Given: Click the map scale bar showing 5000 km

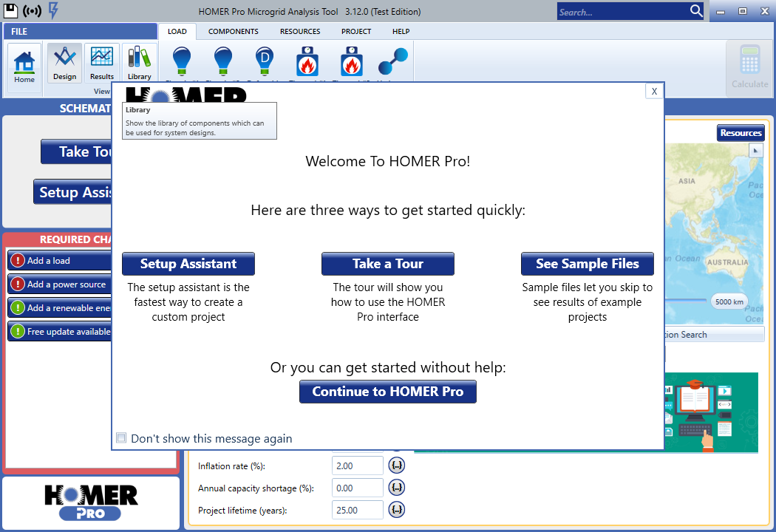Looking at the screenshot, I should [x=729, y=301].
